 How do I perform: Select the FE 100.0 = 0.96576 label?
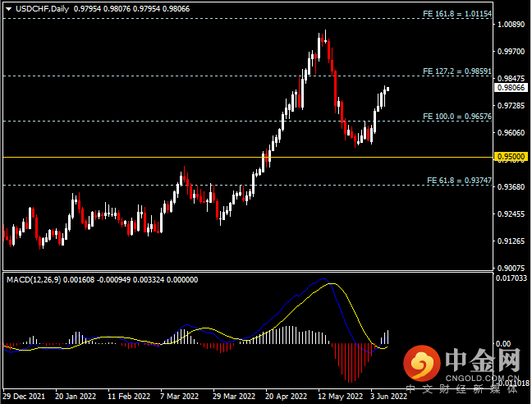[x=457, y=117]
